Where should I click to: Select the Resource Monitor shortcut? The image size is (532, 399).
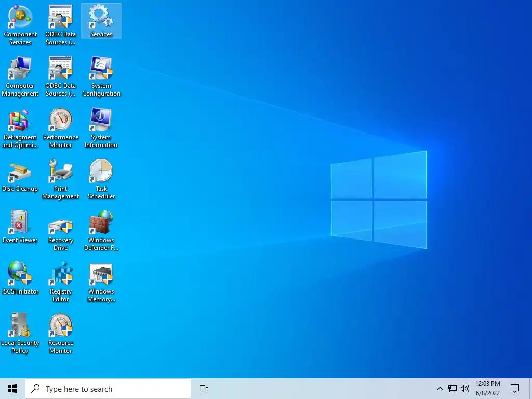pyautogui.click(x=60, y=334)
